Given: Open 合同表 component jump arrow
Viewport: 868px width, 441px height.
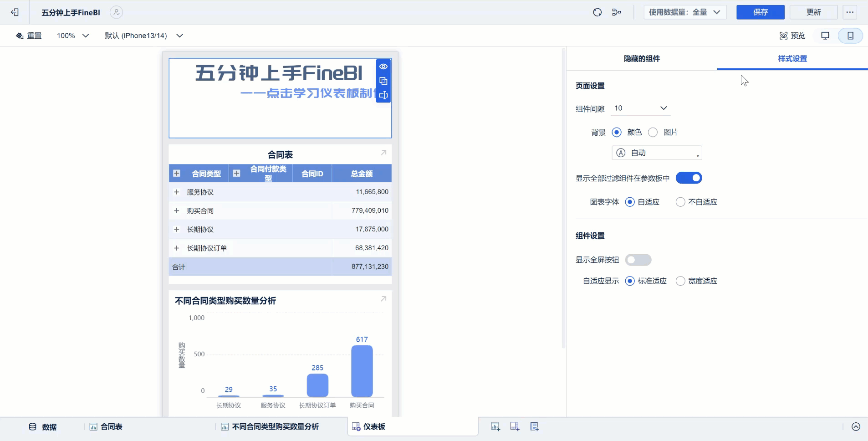Looking at the screenshot, I should [x=383, y=153].
